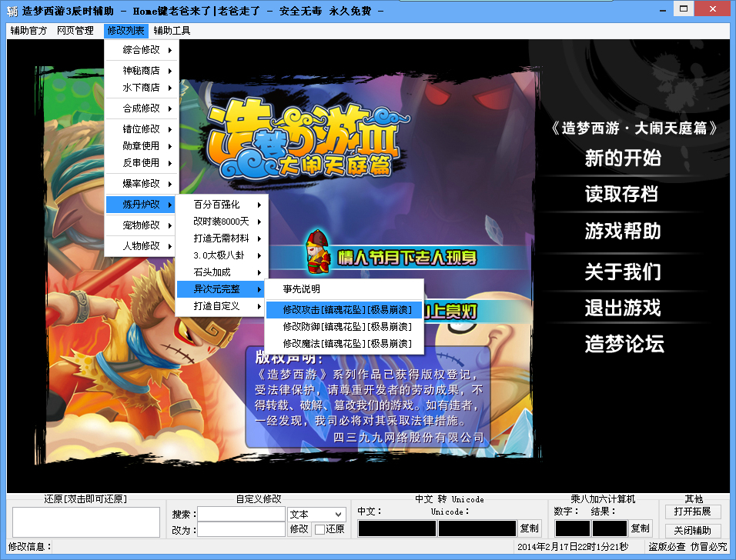Click the 盗版必查 仿冒必究 status text
This screenshot has width=736, height=560.
(x=688, y=547)
